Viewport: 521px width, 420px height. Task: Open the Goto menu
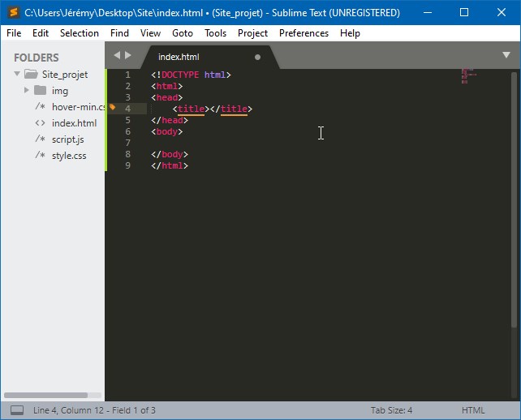click(x=183, y=33)
